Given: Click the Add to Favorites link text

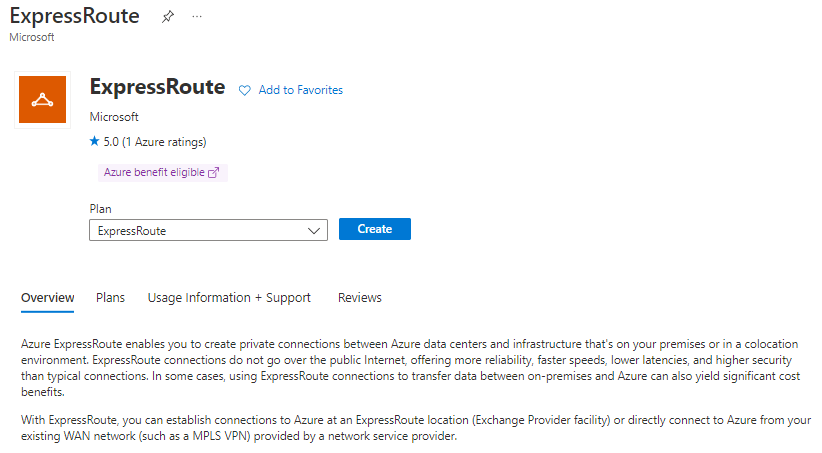Looking at the screenshot, I should (300, 90).
